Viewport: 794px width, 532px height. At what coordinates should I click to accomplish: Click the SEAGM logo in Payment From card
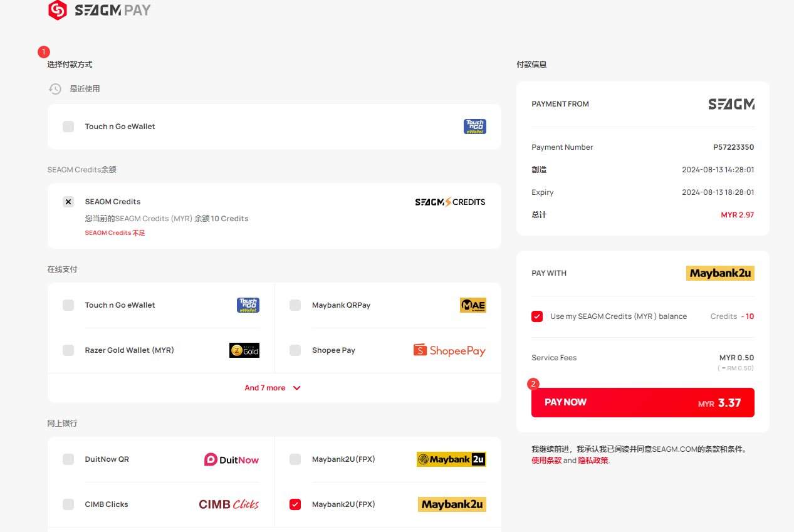coord(731,104)
